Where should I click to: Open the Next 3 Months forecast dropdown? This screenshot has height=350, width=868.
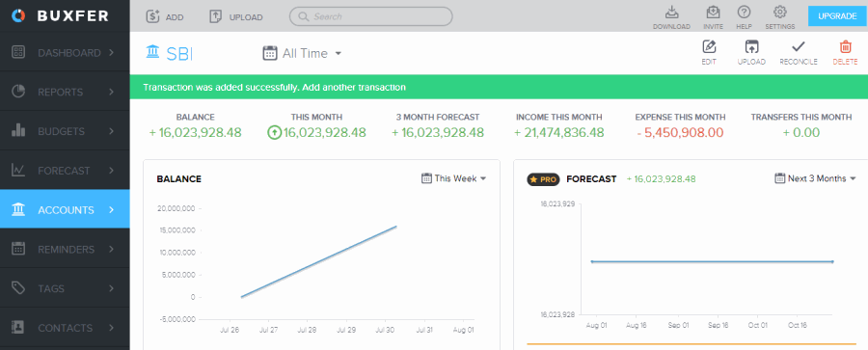point(815,178)
